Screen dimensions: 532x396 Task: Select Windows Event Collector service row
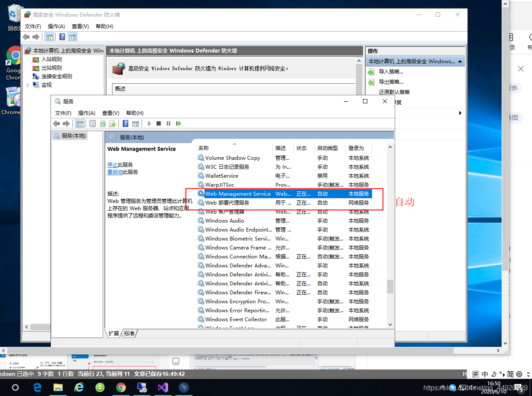click(x=284, y=319)
